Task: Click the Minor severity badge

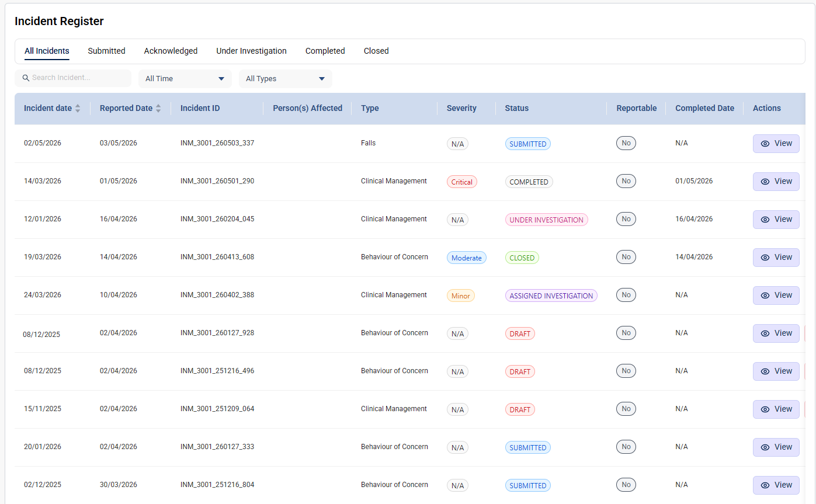Action: coord(461,296)
